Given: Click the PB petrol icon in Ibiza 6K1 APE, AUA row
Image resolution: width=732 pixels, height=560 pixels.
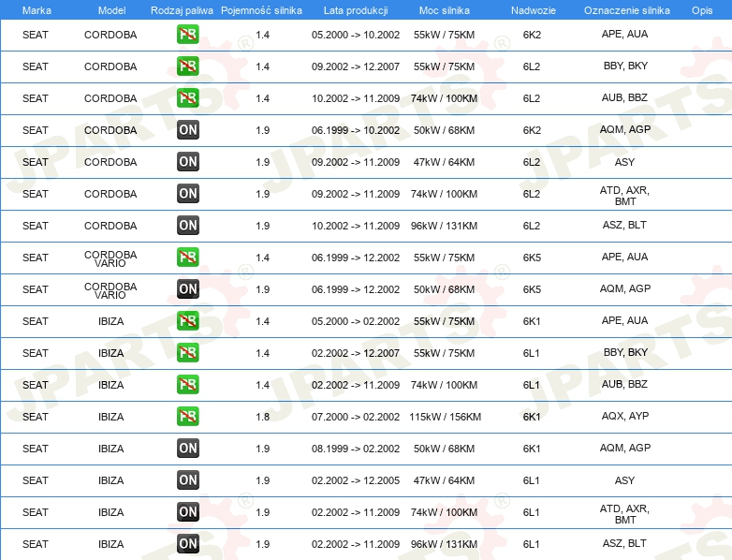Looking at the screenshot, I should (187, 321).
